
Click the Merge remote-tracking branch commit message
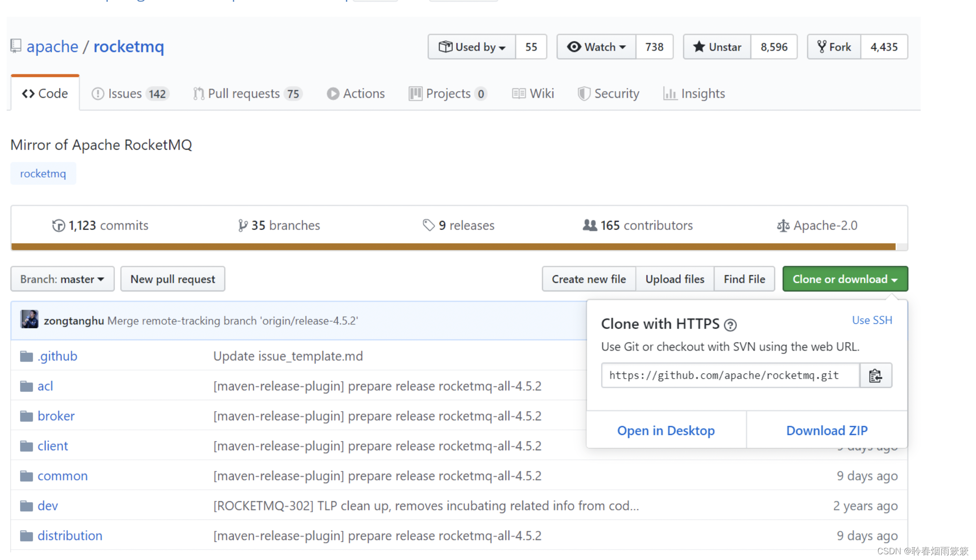233,321
